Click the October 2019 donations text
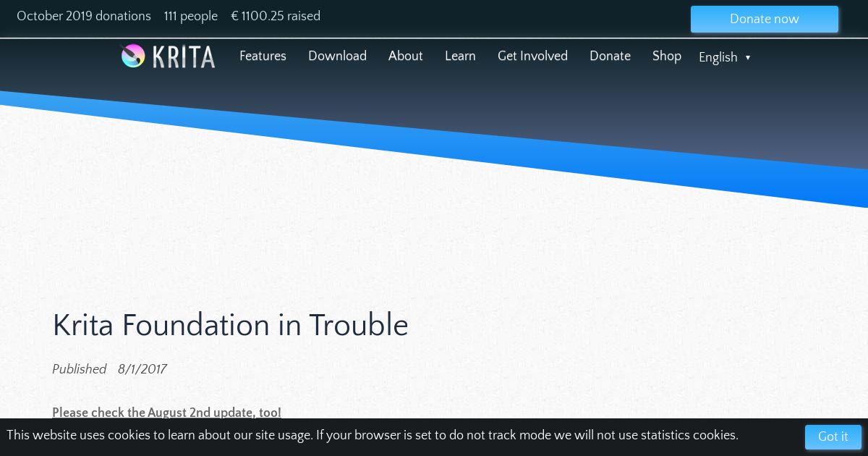Viewport: 868px width, 456px height. click(84, 16)
